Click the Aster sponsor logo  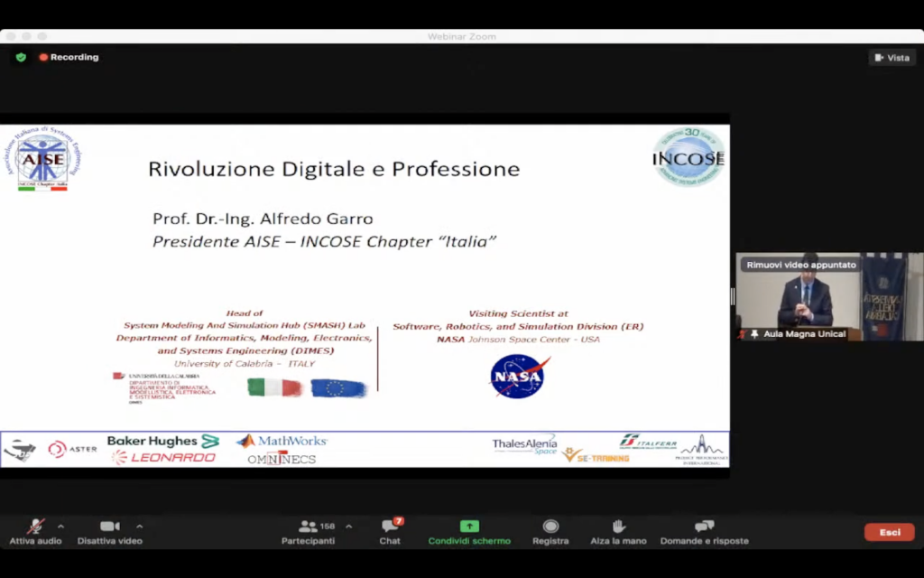[72, 450]
